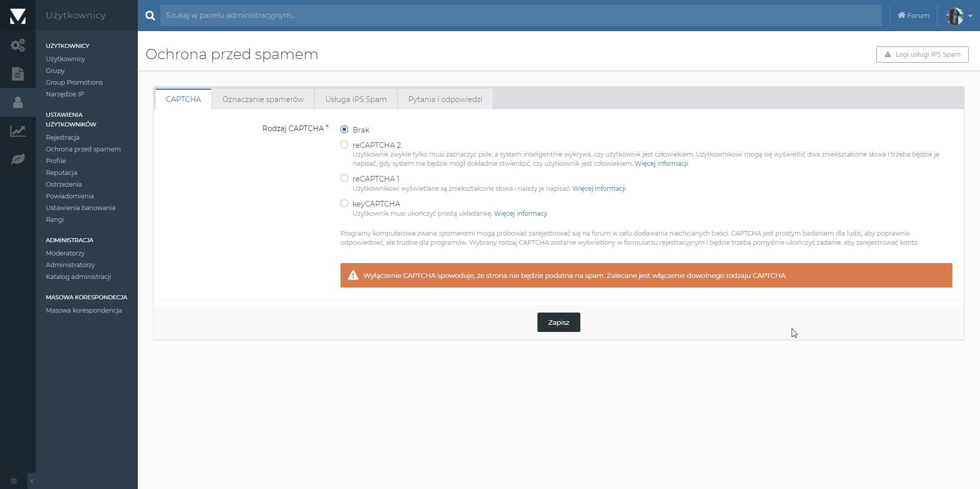The height and width of the screenshot is (489, 980).
Task: Click the search magnifier icon
Action: 150,16
